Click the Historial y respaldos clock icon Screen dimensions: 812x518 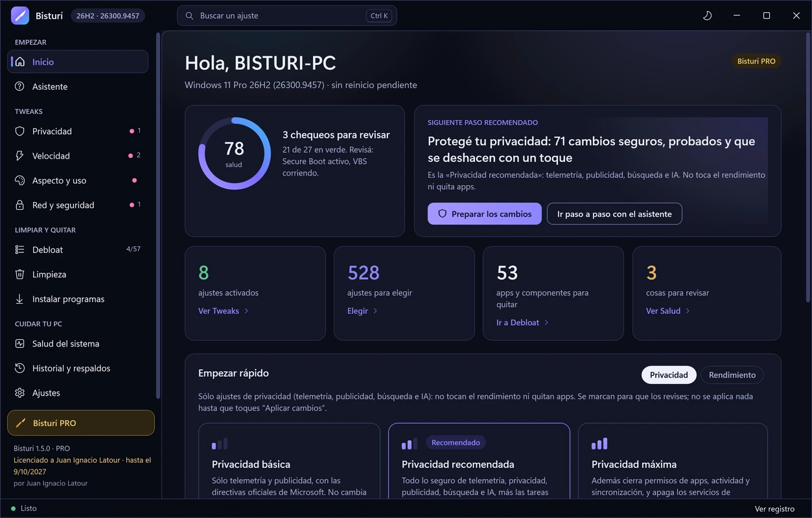[20, 368]
